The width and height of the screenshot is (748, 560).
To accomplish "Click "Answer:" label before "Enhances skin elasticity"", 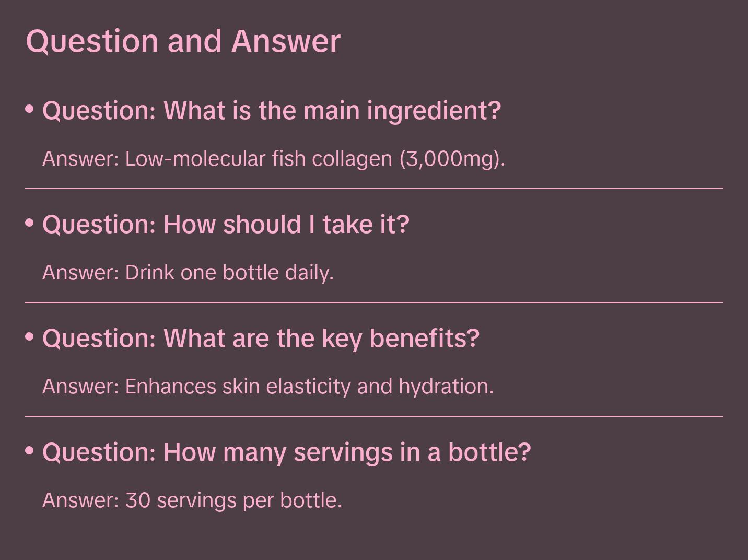I will (x=81, y=386).
